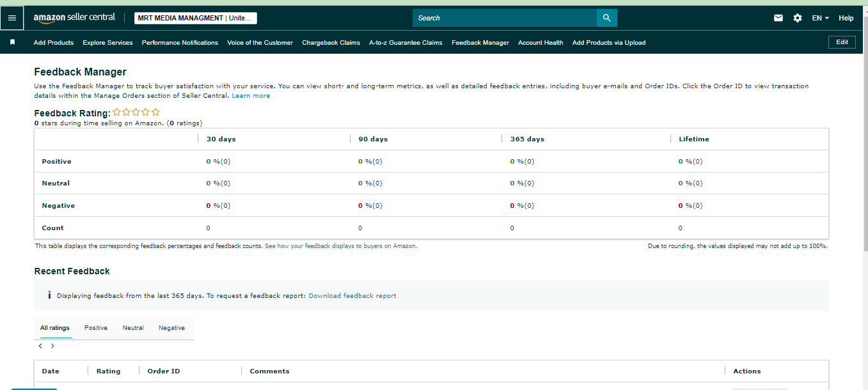868x390 pixels.
Task: Open Explore Services menu item
Action: pos(107,43)
